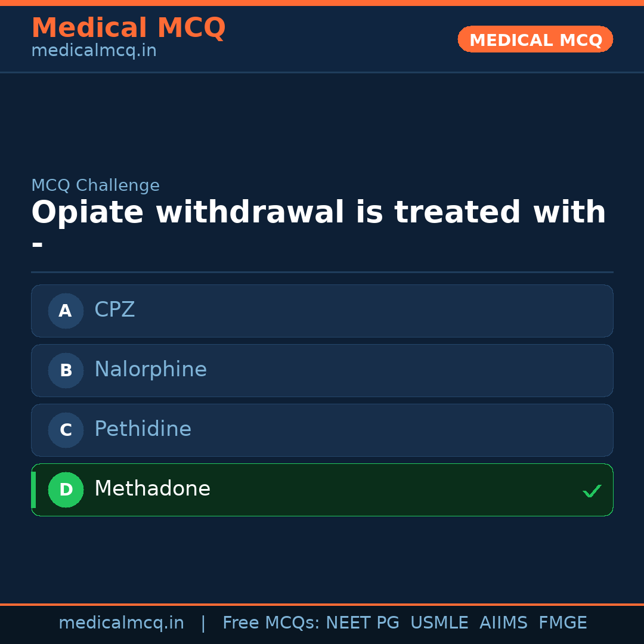This screenshot has height=644, width=644.
Task: Click the circular A badge on CPZ option
Action: click(x=66, y=311)
